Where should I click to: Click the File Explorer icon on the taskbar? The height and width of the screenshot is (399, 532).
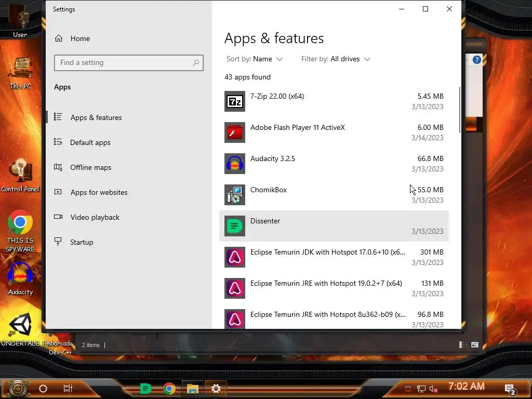pyautogui.click(x=193, y=389)
